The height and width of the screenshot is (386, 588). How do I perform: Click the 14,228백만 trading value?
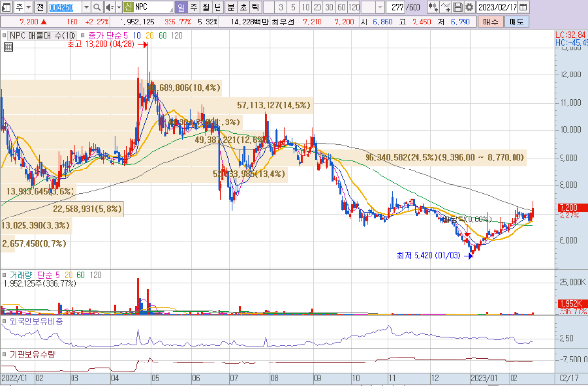click(249, 23)
